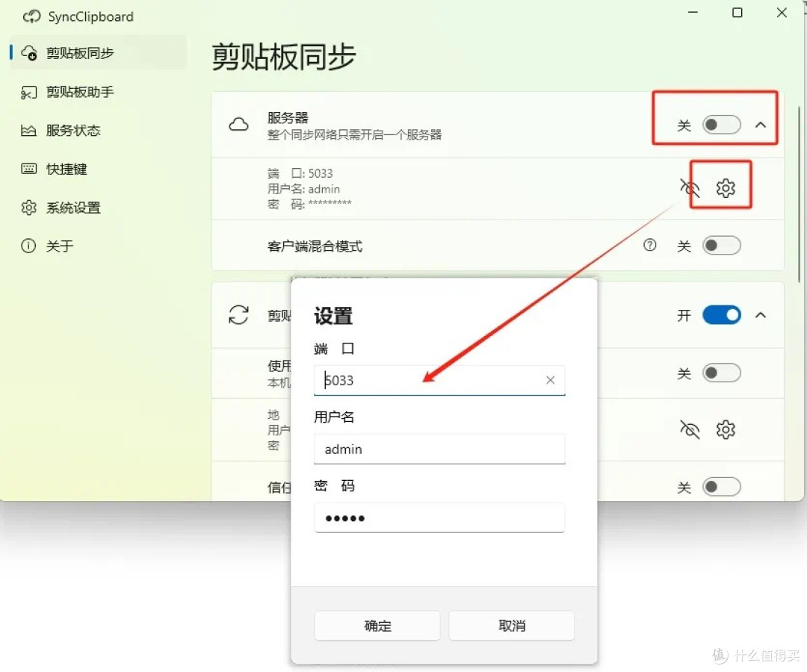Collapse the 服务器 section chevron
Image resolution: width=807 pixels, height=672 pixels.
point(761,125)
